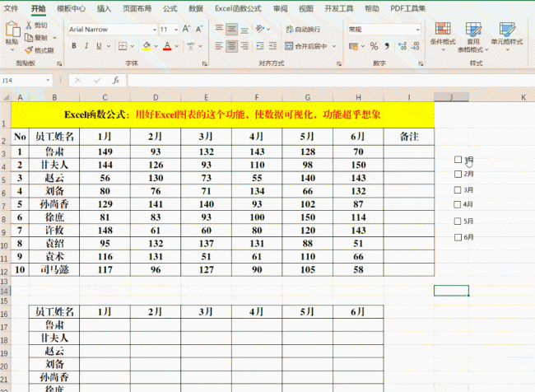Click the Name Box showing J14
This screenshot has height=392, width=535.
[22, 80]
